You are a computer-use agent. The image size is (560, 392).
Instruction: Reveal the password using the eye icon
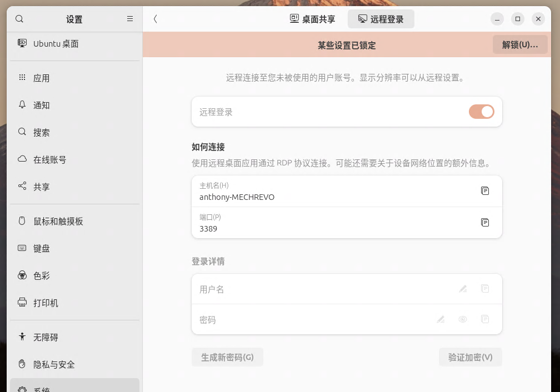pyautogui.click(x=463, y=319)
